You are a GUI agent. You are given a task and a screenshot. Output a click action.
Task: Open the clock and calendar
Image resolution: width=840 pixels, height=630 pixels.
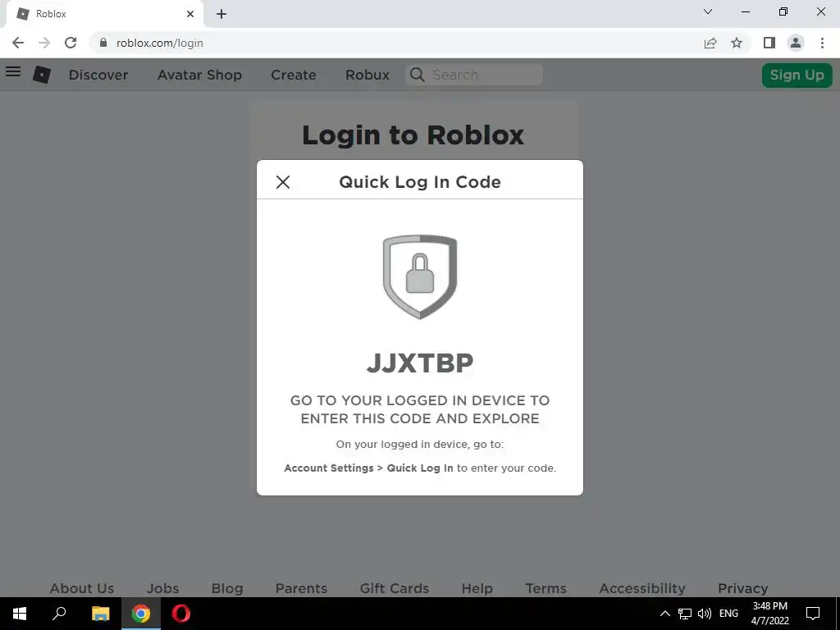pyautogui.click(x=769, y=614)
